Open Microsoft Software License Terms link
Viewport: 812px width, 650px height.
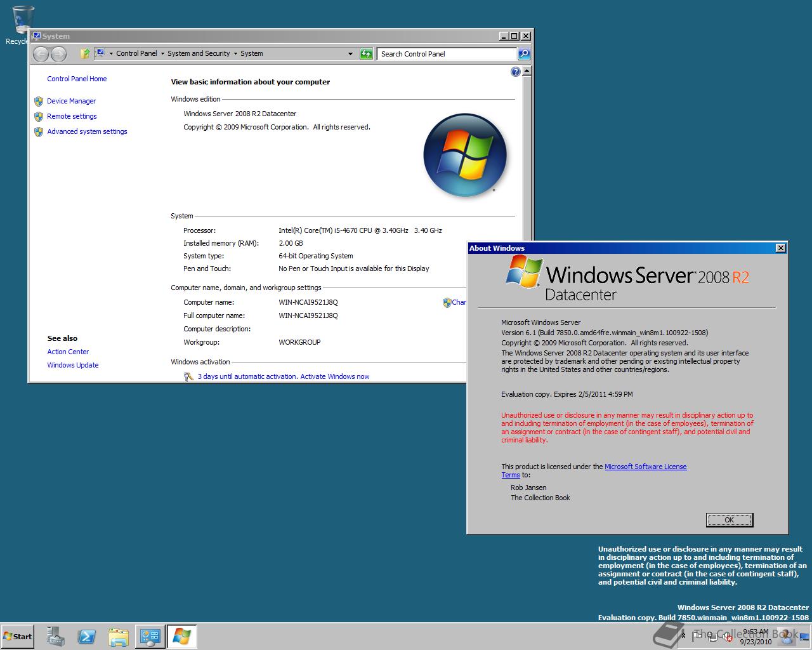coord(645,467)
